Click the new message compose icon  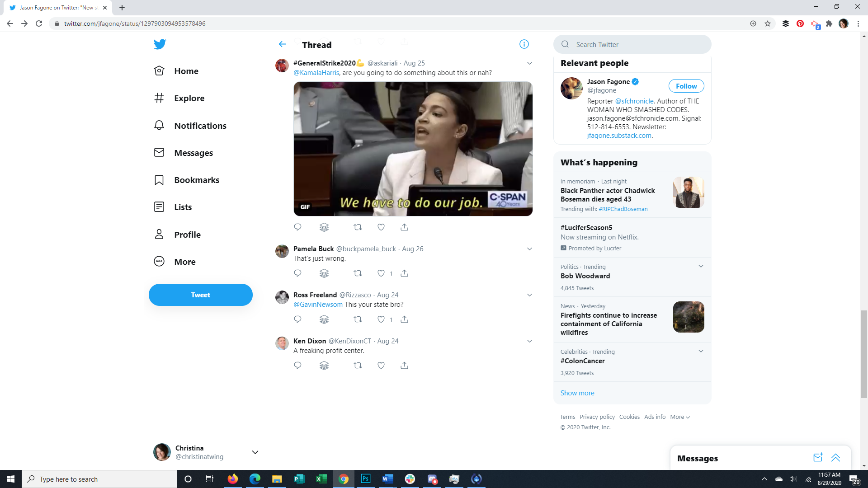(x=817, y=458)
